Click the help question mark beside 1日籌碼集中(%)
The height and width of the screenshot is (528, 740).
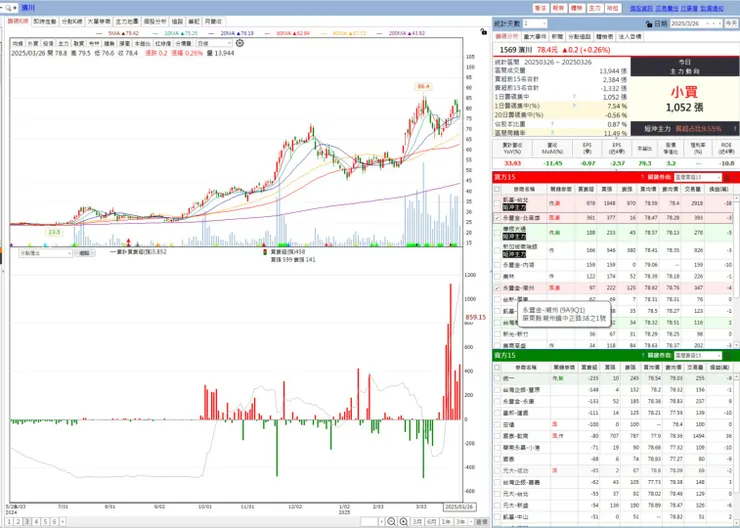click(574, 106)
